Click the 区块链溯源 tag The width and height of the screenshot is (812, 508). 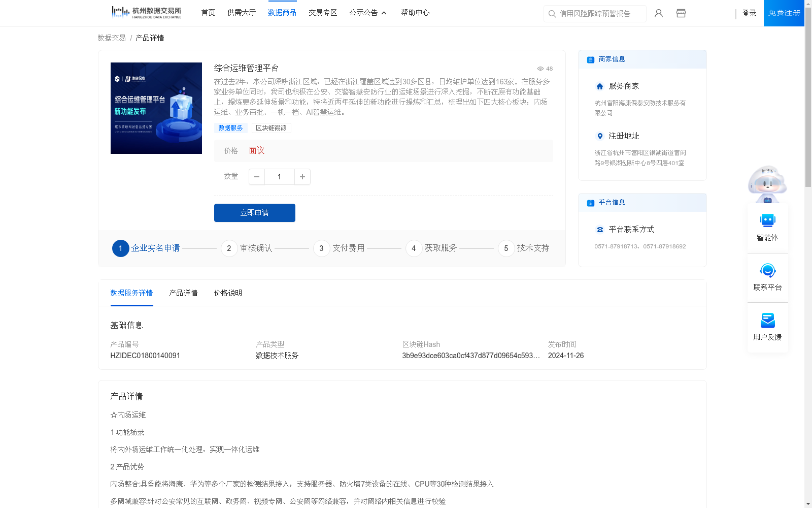pyautogui.click(x=271, y=128)
